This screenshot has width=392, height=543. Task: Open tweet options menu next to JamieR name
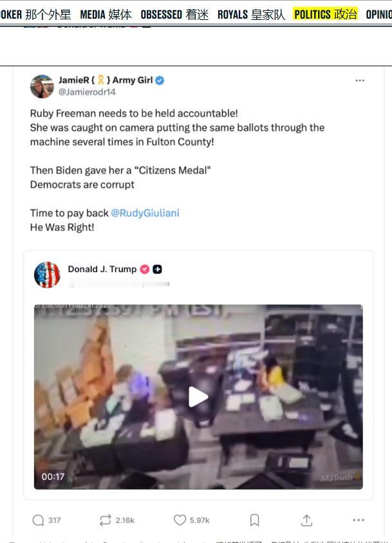360,80
